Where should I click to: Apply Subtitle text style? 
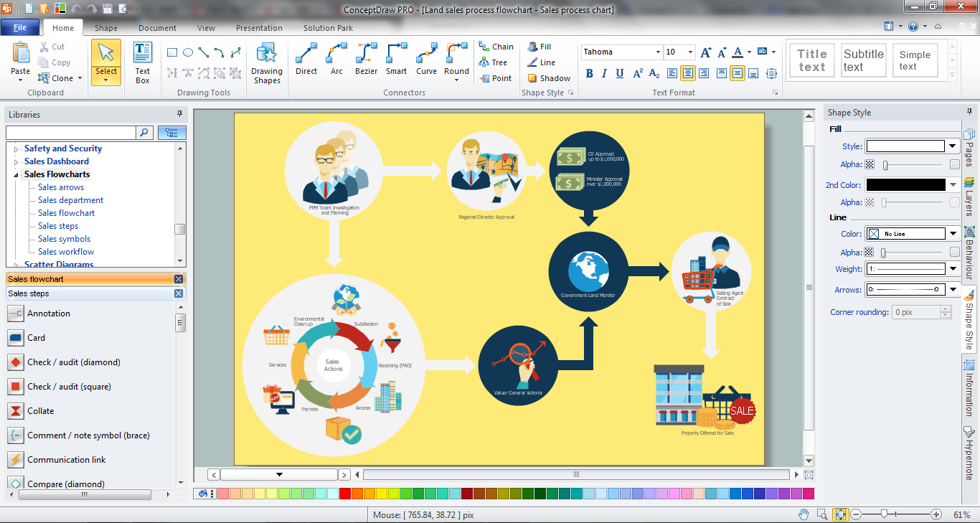tap(863, 60)
